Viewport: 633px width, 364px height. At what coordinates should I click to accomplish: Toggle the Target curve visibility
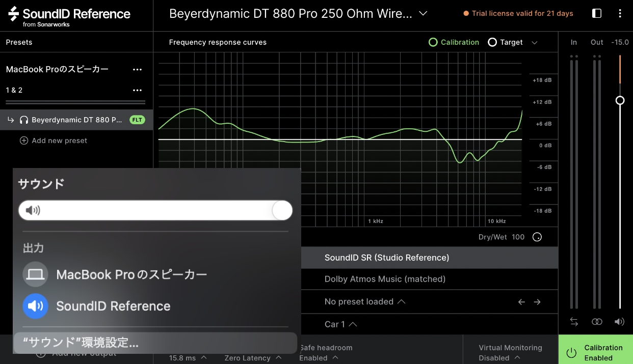point(505,42)
